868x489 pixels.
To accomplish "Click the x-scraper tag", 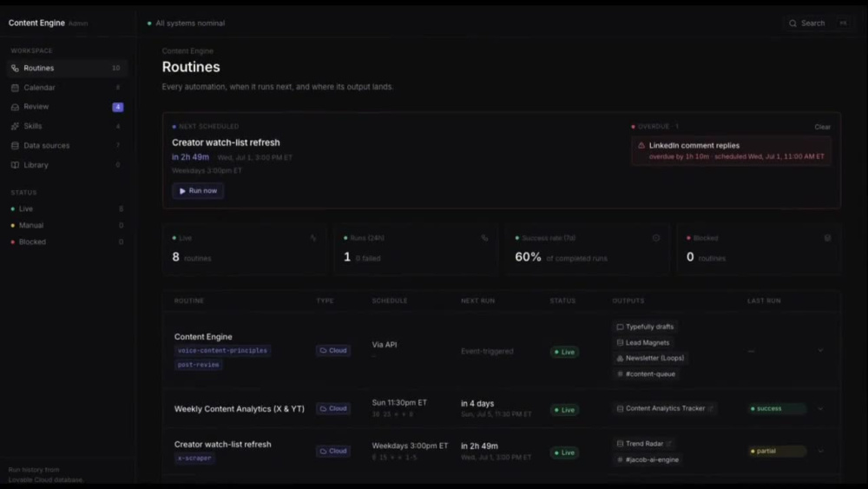I will [x=194, y=459].
